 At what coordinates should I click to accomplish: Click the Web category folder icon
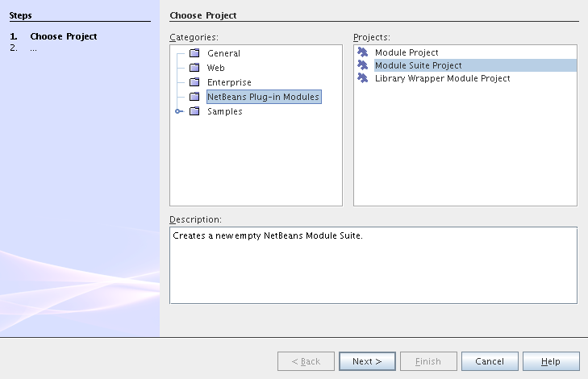click(x=194, y=68)
